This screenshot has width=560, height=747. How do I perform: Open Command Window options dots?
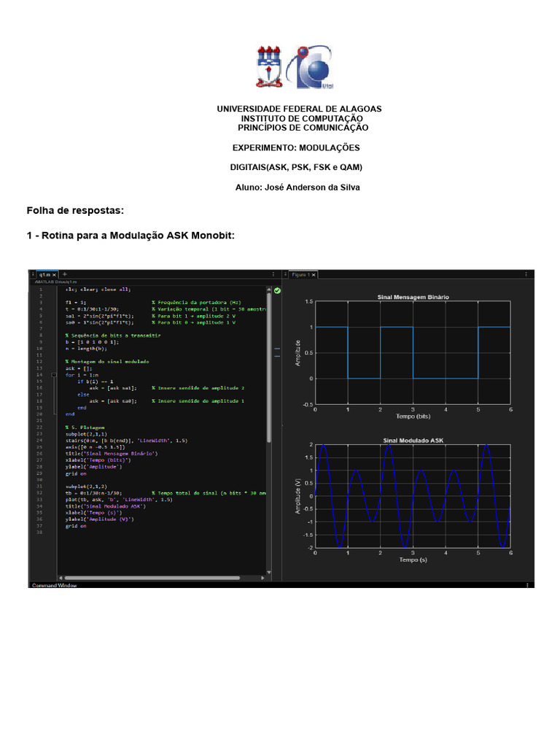coord(527,585)
